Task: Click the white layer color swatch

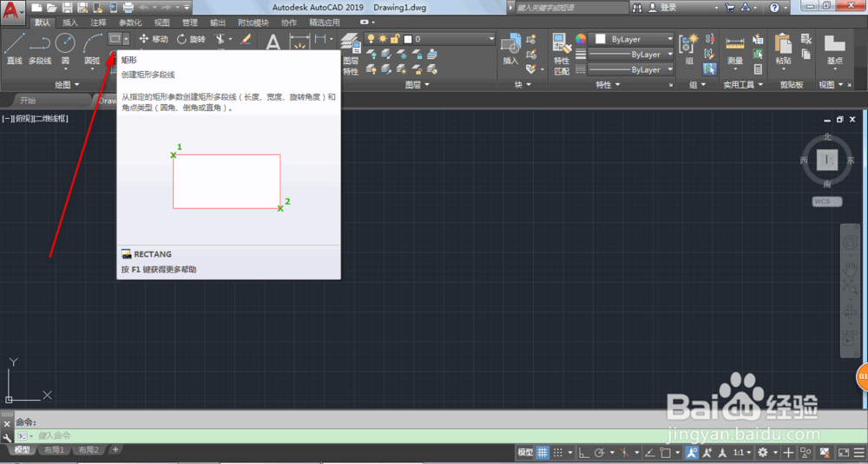Action: [x=408, y=39]
